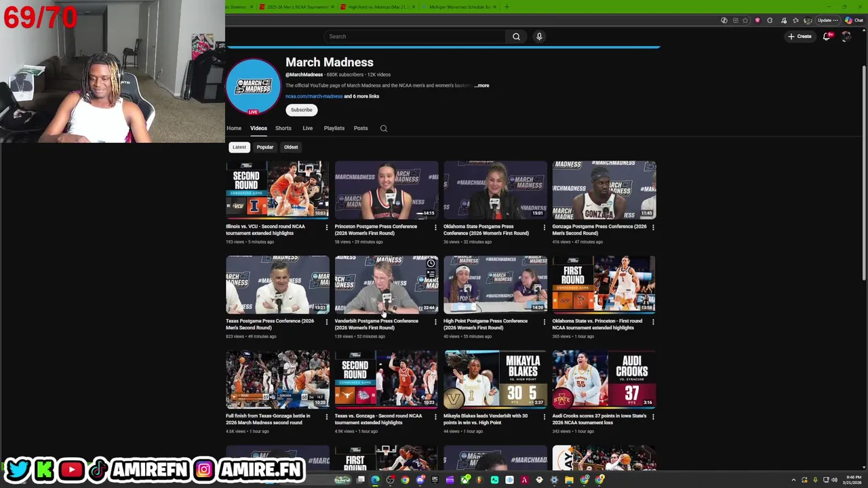This screenshot has width=868, height=488.
Task: Open Full finish from Texas-Gonzaga title
Action: point(268,419)
